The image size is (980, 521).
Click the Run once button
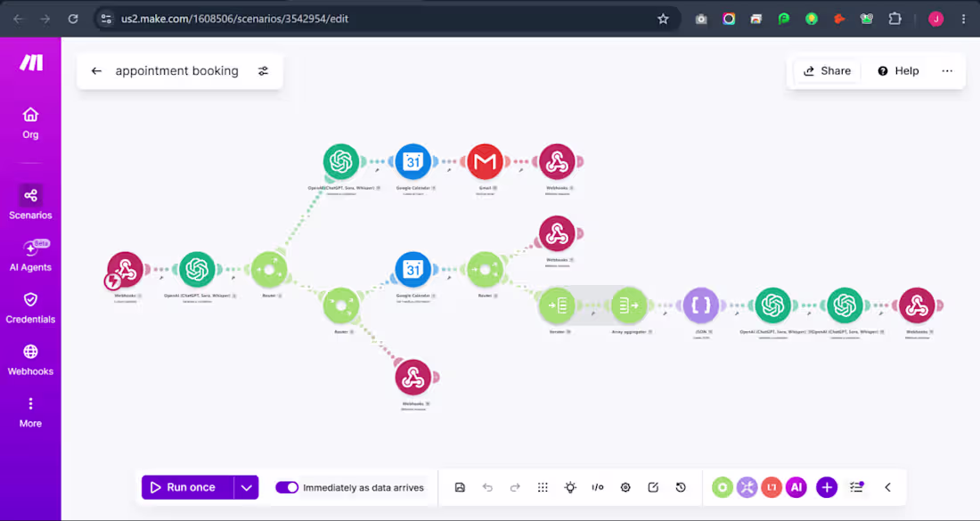pos(188,487)
